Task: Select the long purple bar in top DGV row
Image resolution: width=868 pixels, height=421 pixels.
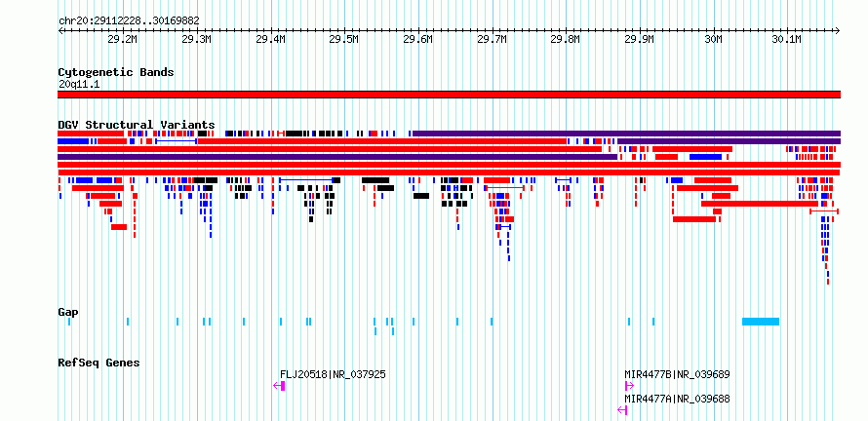Action: pyautogui.click(x=627, y=134)
